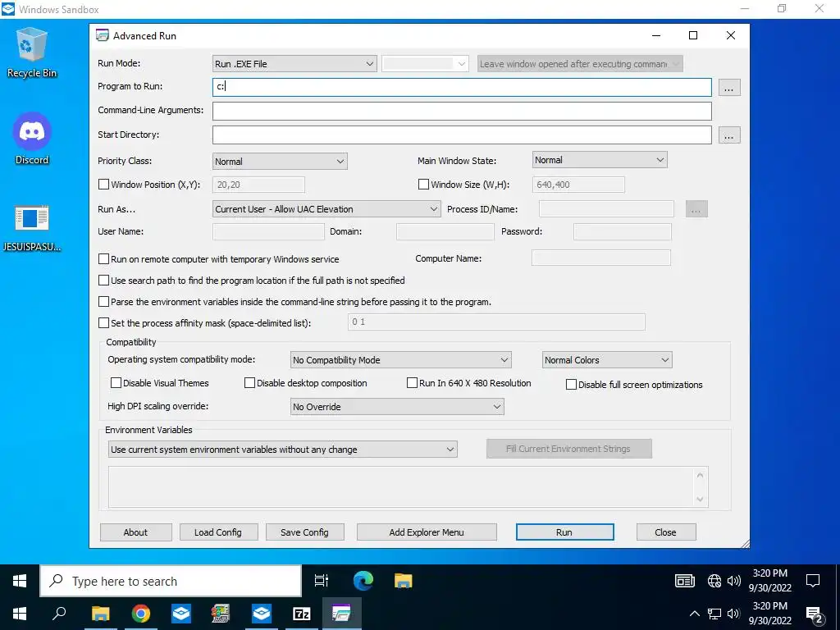The height and width of the screenshot is (630, 840).
Task: Toggle Disable desktop composition checkbox
Action: pyautogui.click(x=249, y=382)
